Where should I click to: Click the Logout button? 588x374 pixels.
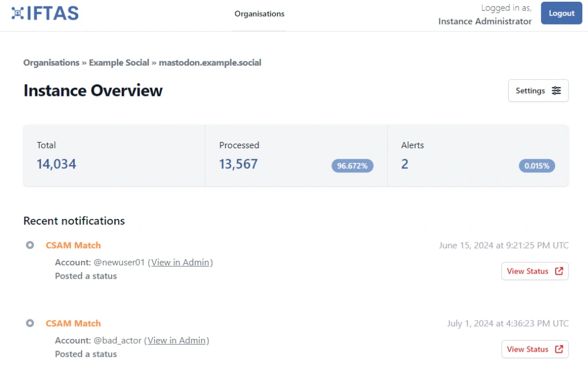tap(561, 13)
